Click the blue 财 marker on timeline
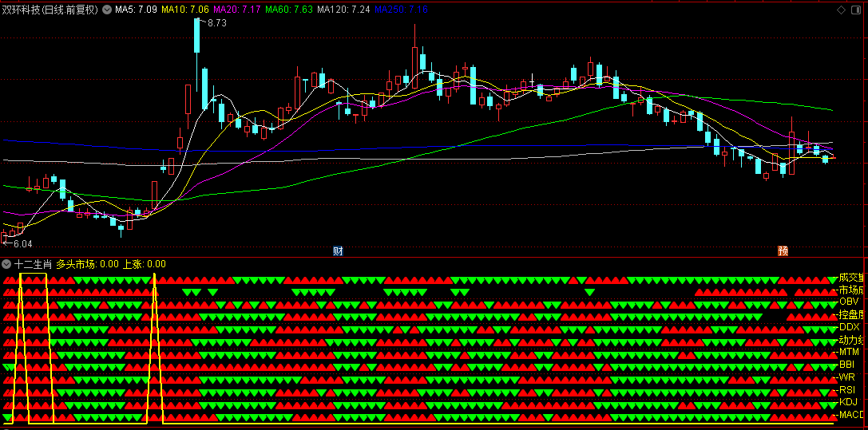 338,251
